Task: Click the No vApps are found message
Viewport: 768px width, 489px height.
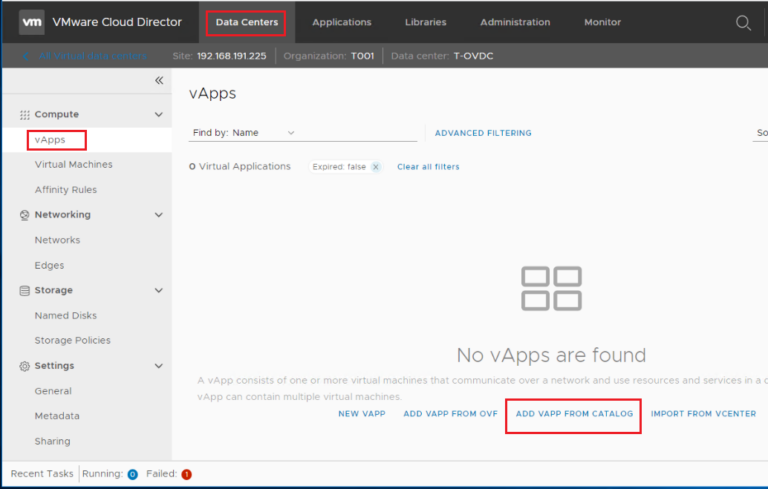Action: pyautogui.click(x=551, y=355)
